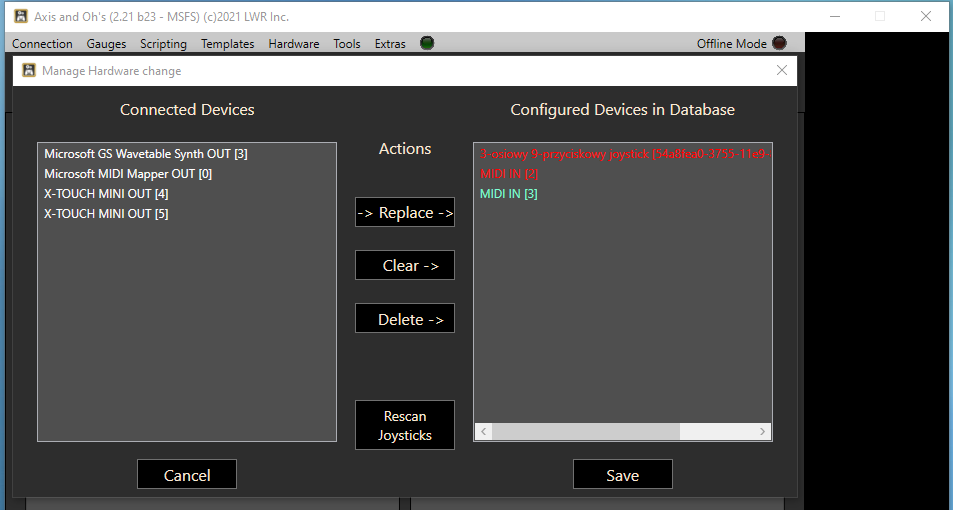Open the Templates menu
Viewport: 953px width, 510px height.
tap(227, 44)
